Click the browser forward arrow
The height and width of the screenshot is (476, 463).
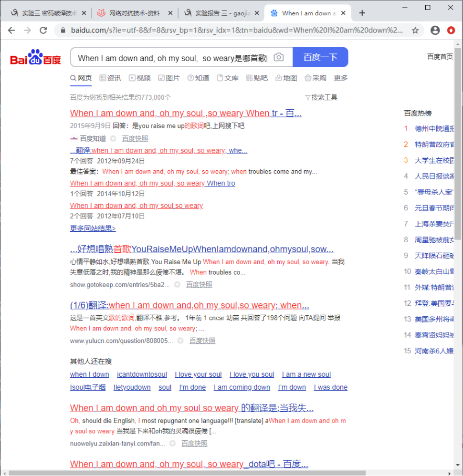click(27, 31)
